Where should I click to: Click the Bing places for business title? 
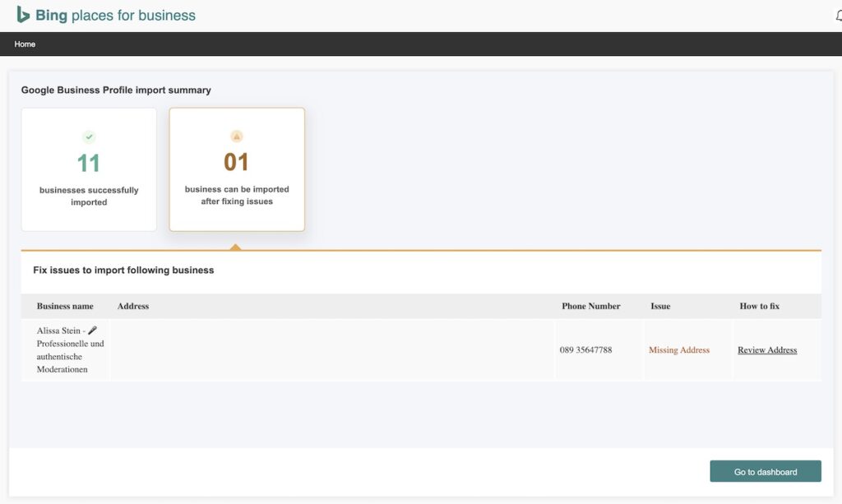click(115, 15)
